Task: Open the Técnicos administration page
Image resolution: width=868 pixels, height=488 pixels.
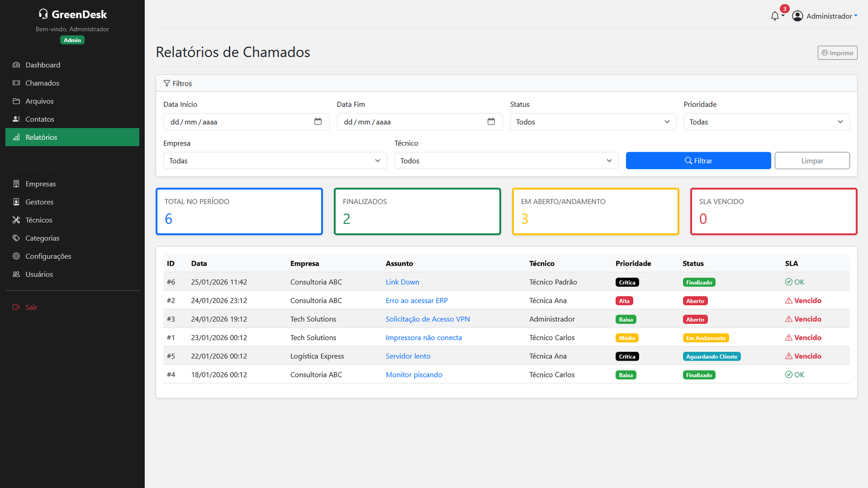Action: [38, 220]
